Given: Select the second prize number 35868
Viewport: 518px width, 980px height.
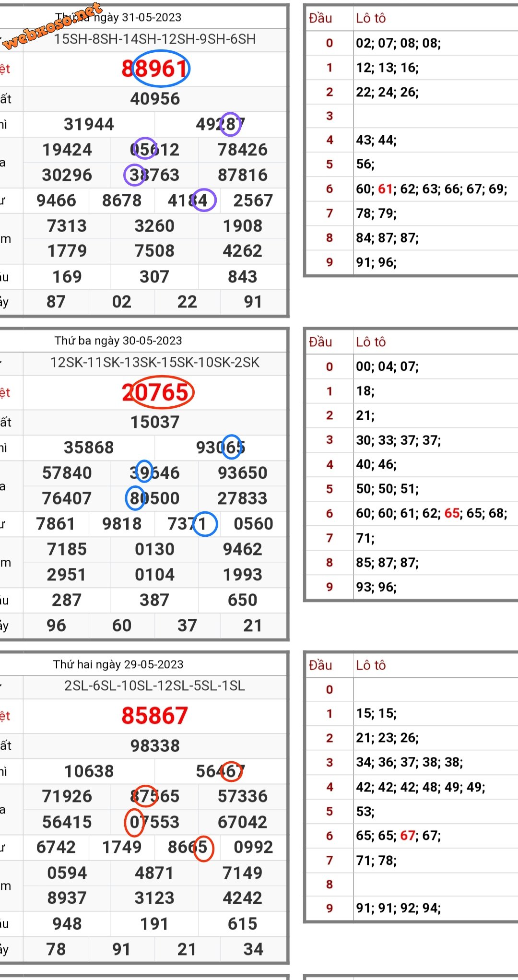Looking at the screenshot, I should click(x=89, y=448).
